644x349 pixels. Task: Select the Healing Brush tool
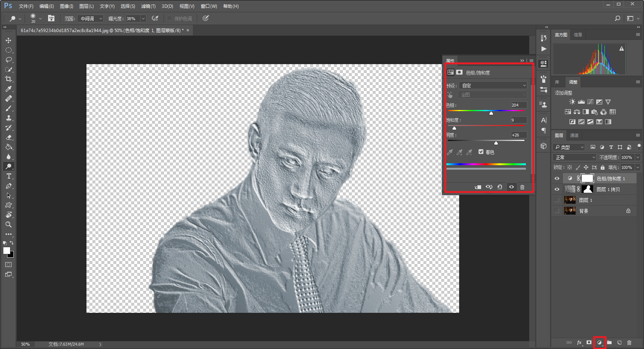(9, 98)
